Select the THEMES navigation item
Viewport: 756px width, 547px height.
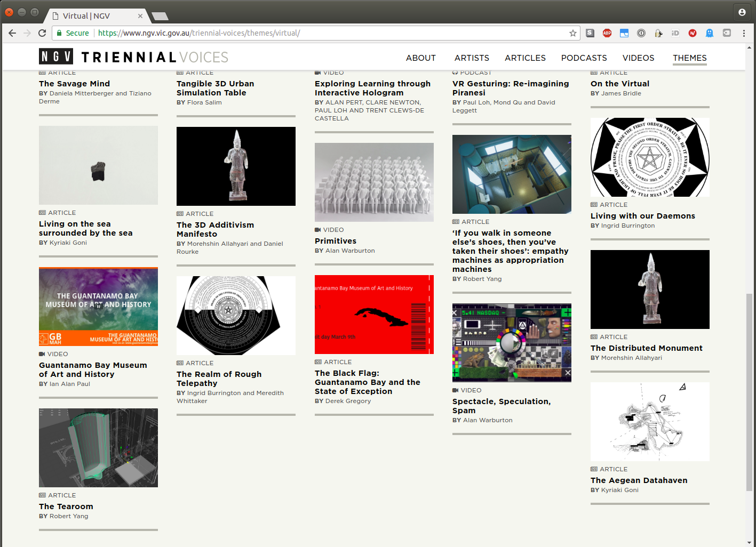point(689,58)
